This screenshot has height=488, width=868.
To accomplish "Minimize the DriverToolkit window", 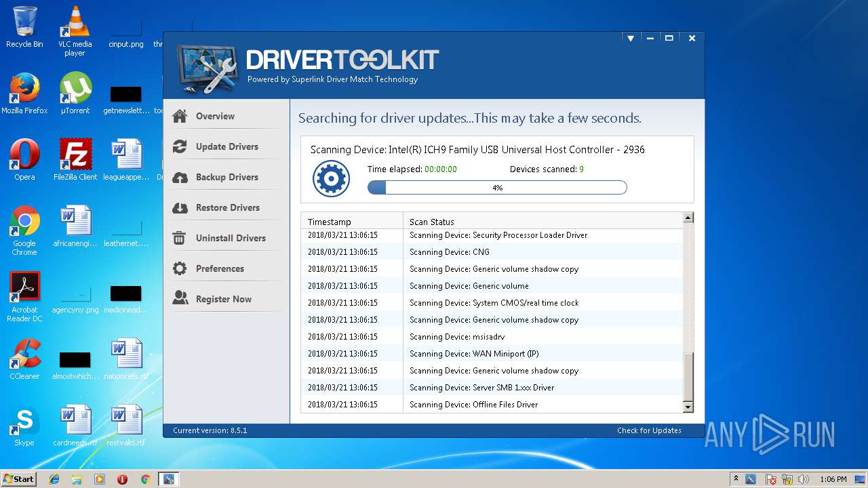I will point(649,39).
